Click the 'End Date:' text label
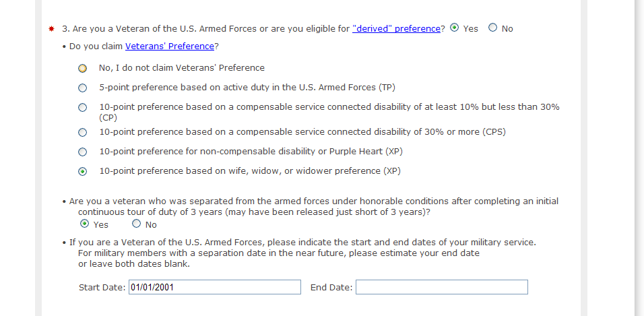 click(331, 288)
